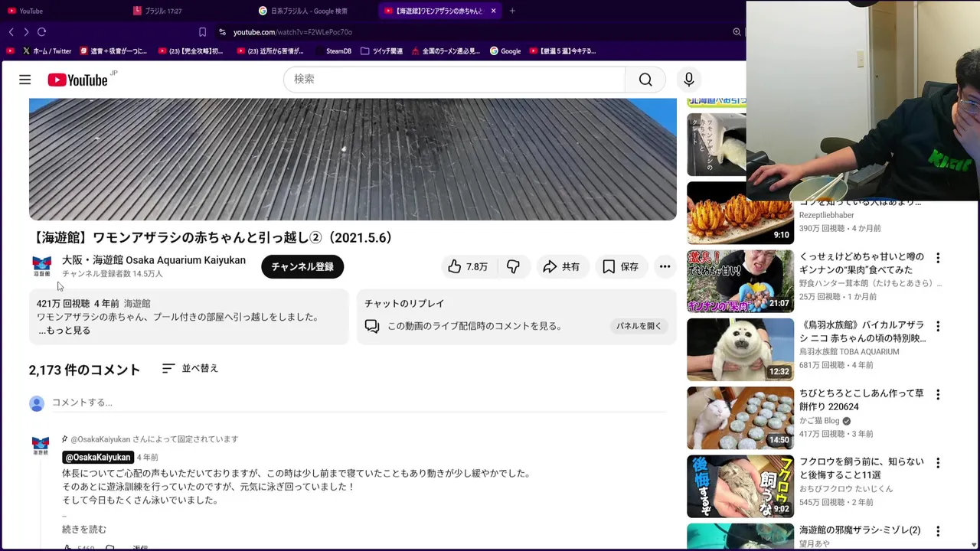Click the YouTube search text box
Image resolution: width=980 pixels, height=551 pixels.
455,80
